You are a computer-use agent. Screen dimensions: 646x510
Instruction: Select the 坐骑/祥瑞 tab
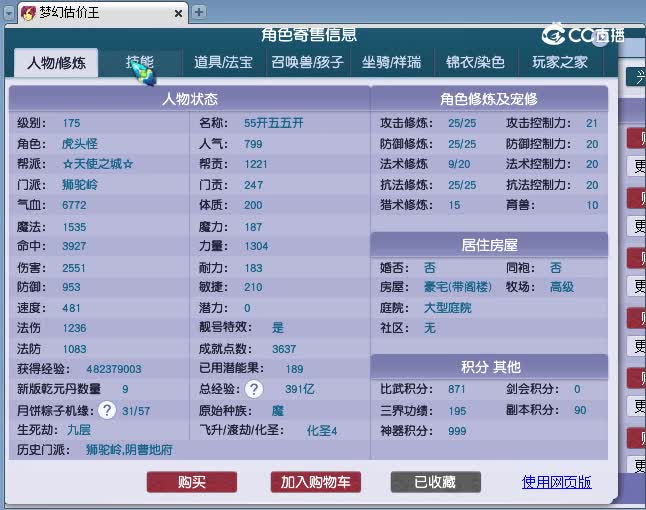(x=391, y=63)
